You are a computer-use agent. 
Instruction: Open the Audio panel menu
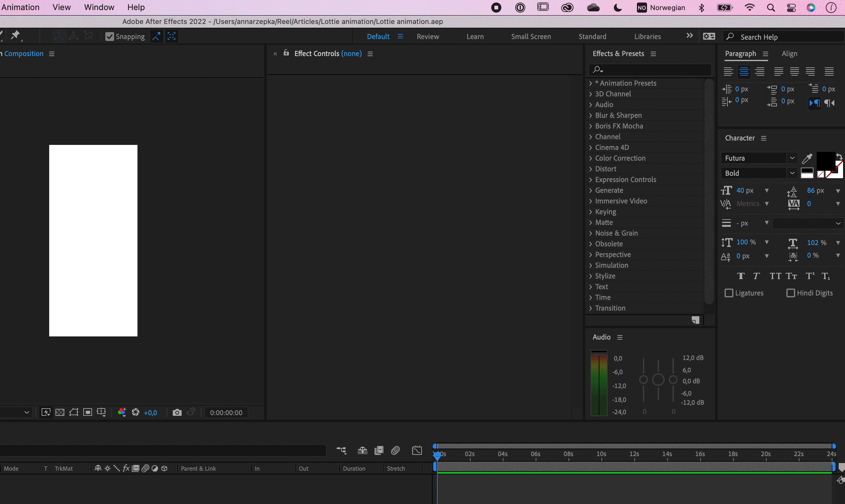[x=620, y=337]
